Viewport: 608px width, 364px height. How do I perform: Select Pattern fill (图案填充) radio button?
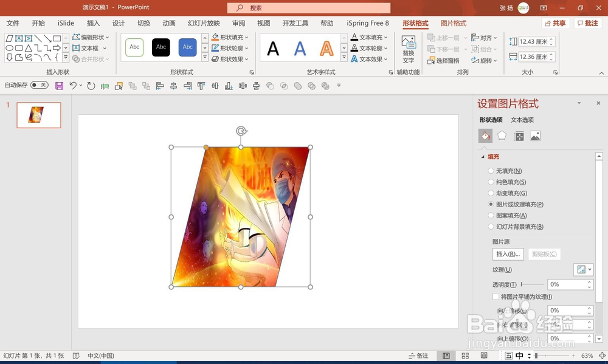coord(491,216)
